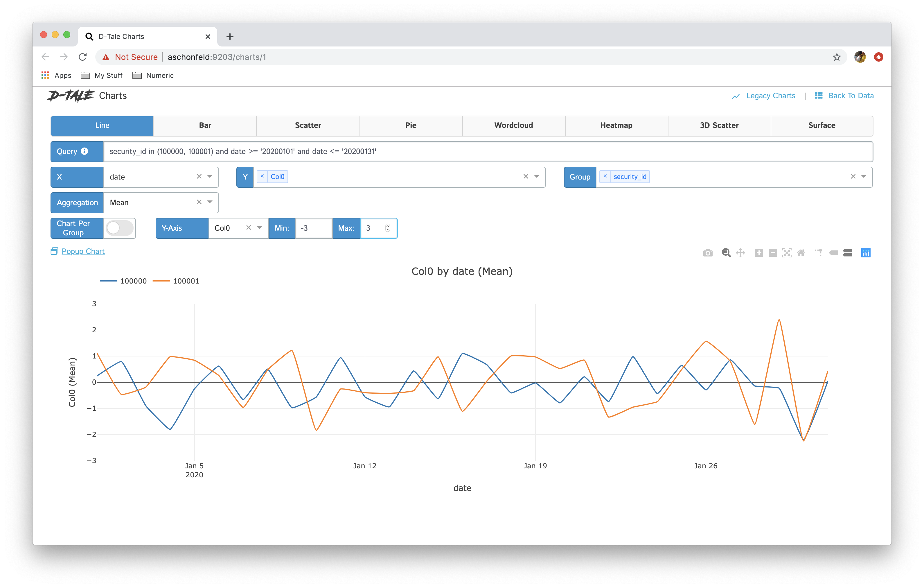Screen dimensions: 924x588
Task: Click the camera download-plot icon
Action: point(708,253)
